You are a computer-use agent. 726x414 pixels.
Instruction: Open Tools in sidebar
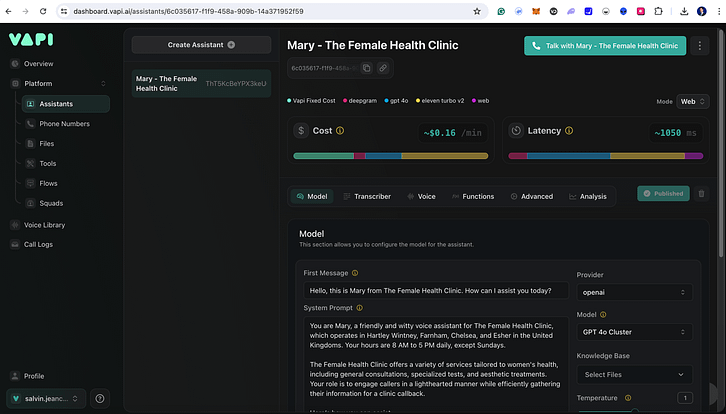(47, 163)
